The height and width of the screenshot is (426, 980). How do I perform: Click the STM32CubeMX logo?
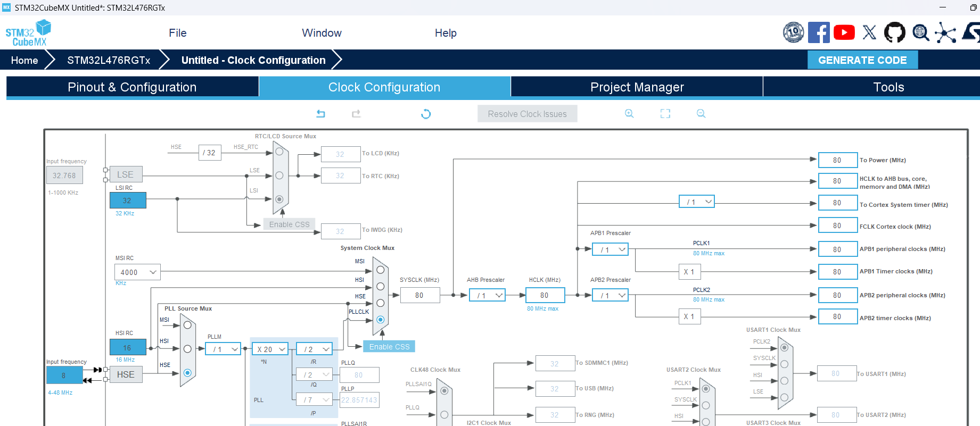28,33
